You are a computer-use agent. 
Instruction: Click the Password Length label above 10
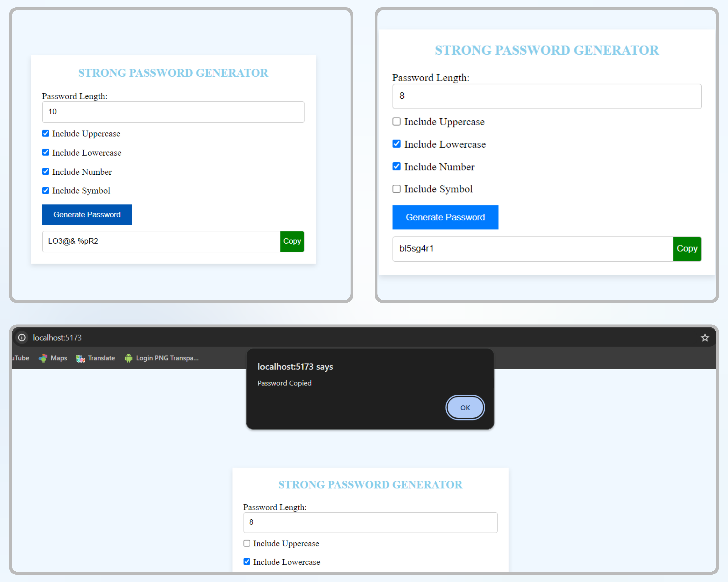click(x=75, y=96)
